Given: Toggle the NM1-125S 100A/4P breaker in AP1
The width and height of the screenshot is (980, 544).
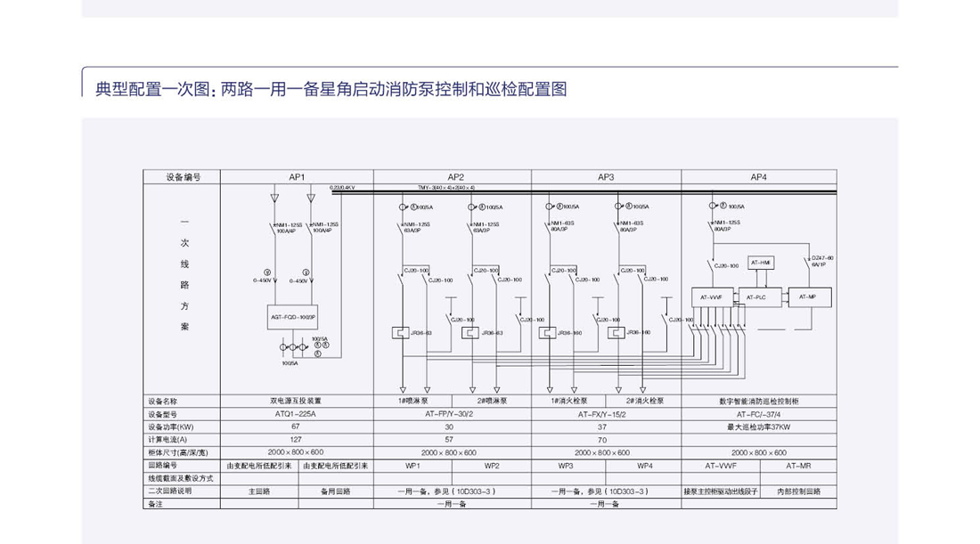Looking at the screenshot, I should click(272, 228).
